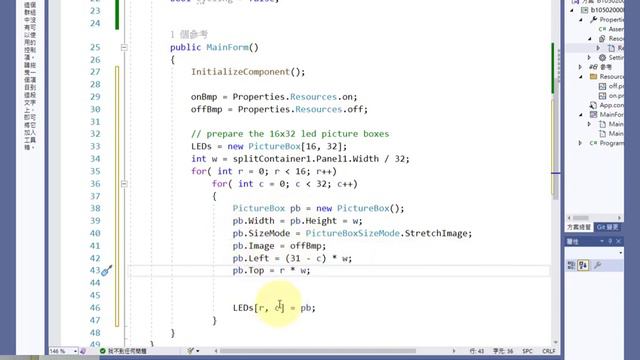The width and height of the screenshot is (640, 360).
Task: Click Solution Explorer horizontal scrollbar right arrow
Action: pos(620,218)
